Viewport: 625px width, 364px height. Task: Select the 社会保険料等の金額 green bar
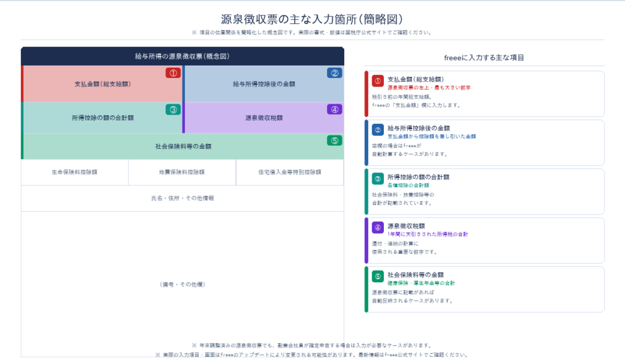(x=183, y=146)
